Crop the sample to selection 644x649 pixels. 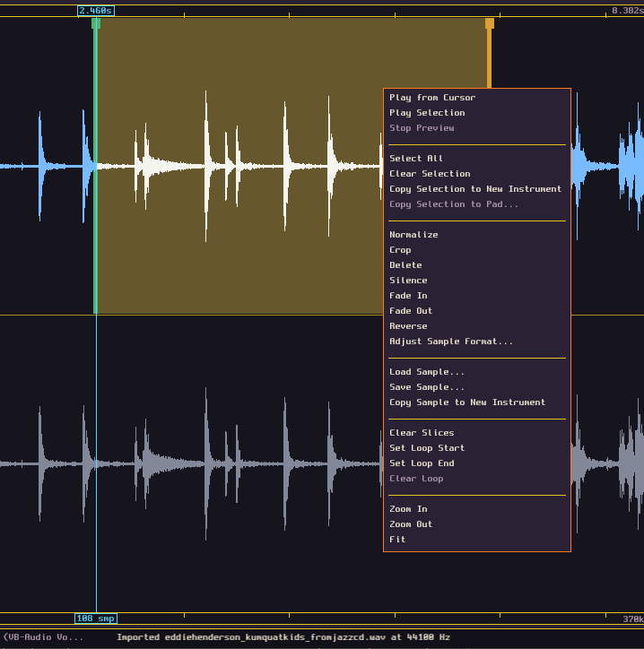click(x=477, y=250)
